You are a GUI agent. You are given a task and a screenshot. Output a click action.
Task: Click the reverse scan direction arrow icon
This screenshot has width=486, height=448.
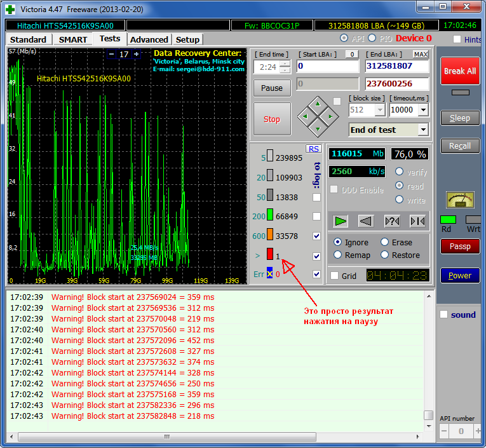click(365, 221)
